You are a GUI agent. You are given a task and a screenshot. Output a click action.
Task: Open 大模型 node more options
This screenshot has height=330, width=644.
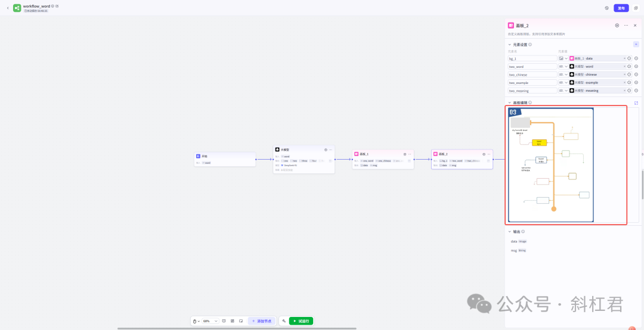coord(330,150)
